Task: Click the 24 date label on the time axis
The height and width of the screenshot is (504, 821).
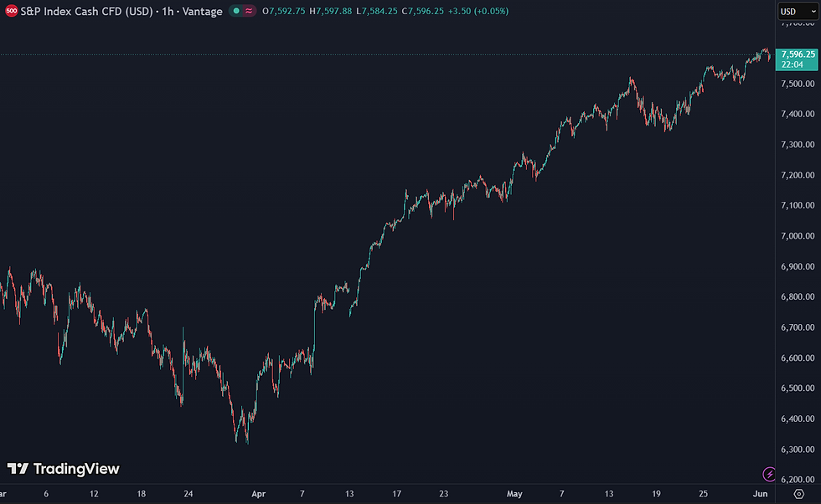Action: coord(188,493)
